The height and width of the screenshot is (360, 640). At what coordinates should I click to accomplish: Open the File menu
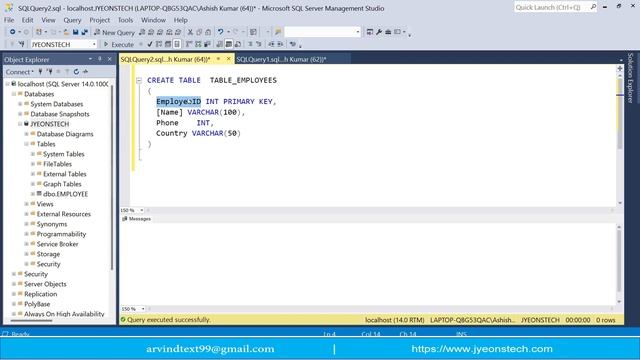[9, 20]
